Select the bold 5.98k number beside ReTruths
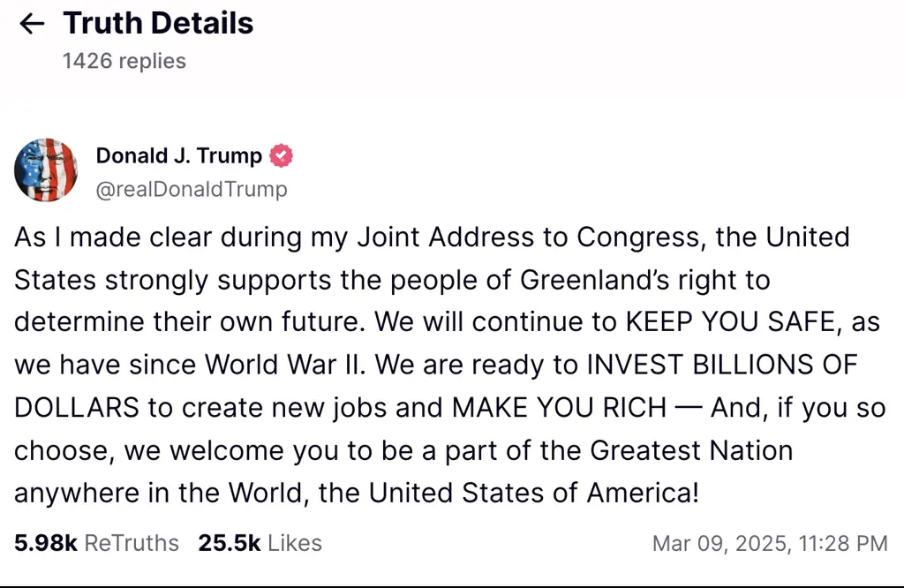Viewport: 904px width, 588px height. (x=45, y=543)
